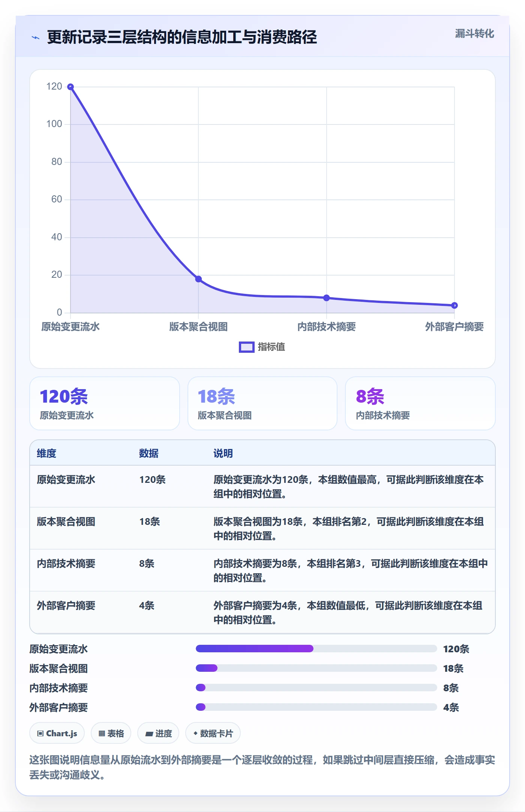
Task: Click the 说明 column header
Action: coord(223,453)
